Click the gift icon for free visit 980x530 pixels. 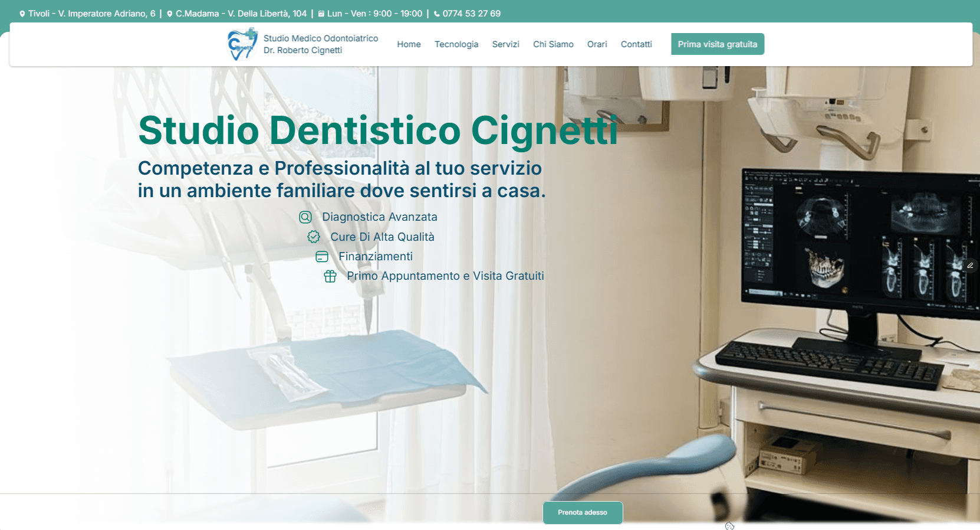(330, 276)
